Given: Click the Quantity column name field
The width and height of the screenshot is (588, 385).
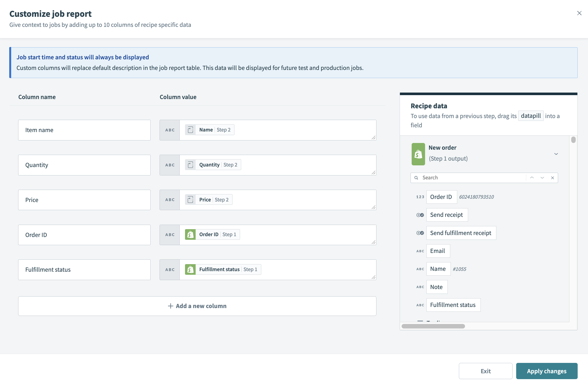Looking at the screenshot, I should click(84, 165).
